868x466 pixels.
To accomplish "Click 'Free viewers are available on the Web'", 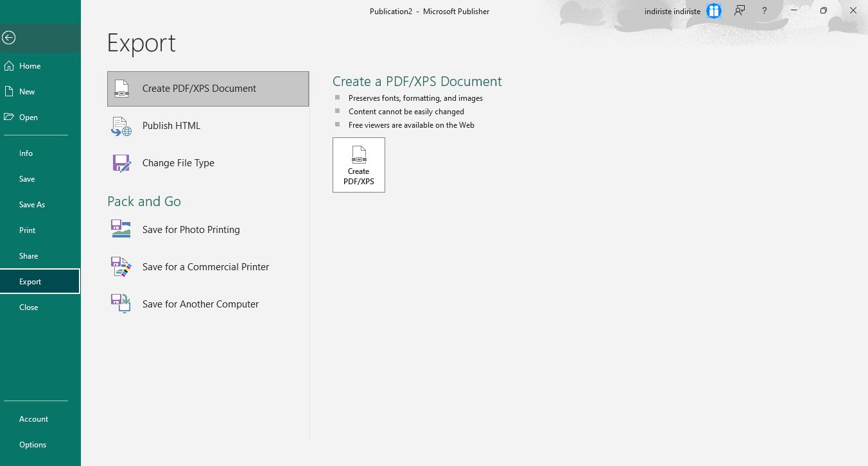I will (x=412, y=125).
